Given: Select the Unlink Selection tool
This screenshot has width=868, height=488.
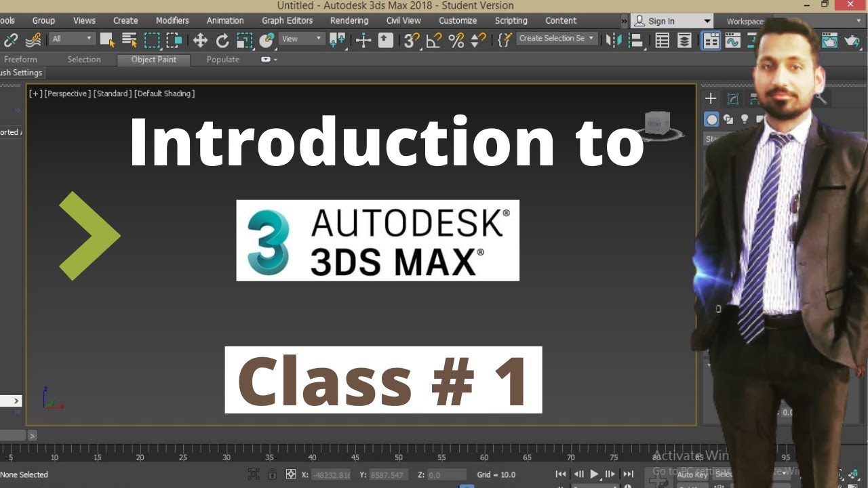Looking at the screenshot, I should (11, 40).
